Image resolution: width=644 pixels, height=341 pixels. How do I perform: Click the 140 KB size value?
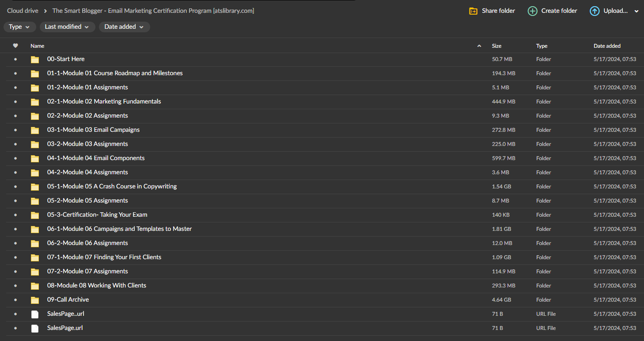pos(500,215)
